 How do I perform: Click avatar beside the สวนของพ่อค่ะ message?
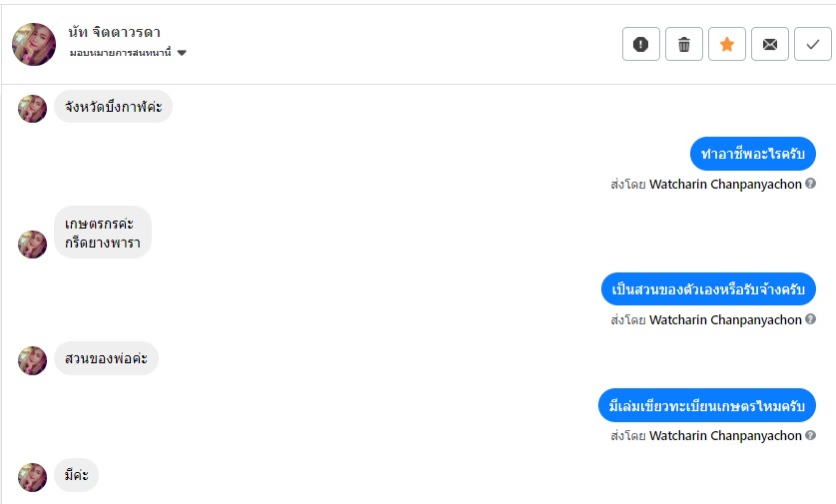tap(33, 360)
